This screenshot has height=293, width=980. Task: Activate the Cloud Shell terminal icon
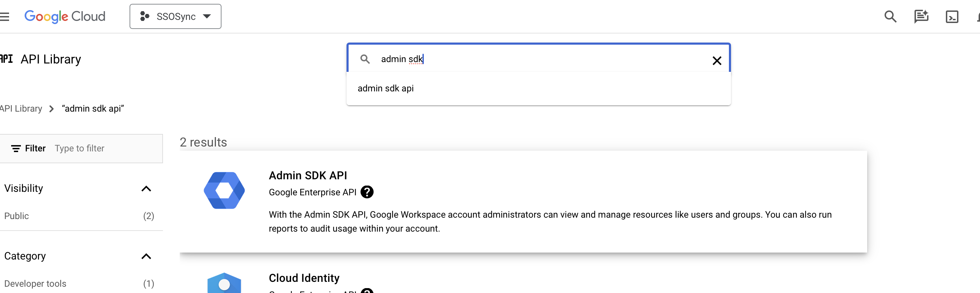(x=951, y=17)
